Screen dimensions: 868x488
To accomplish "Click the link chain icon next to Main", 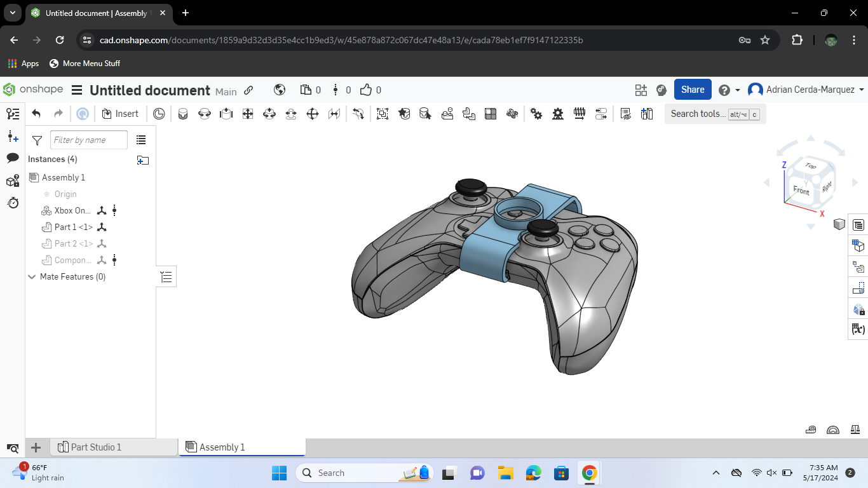I will [x=248, y=90].
